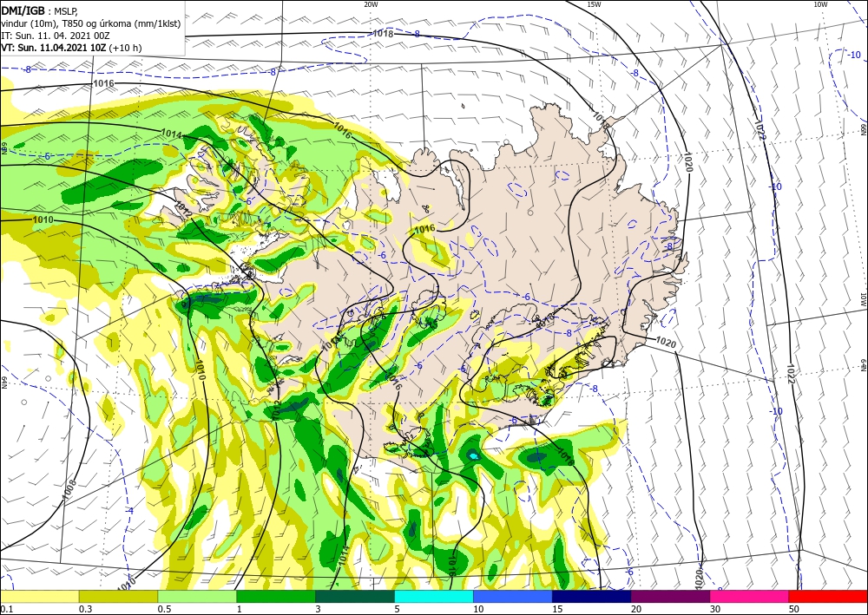Click legend scale value '5'

tap(397, 609)
